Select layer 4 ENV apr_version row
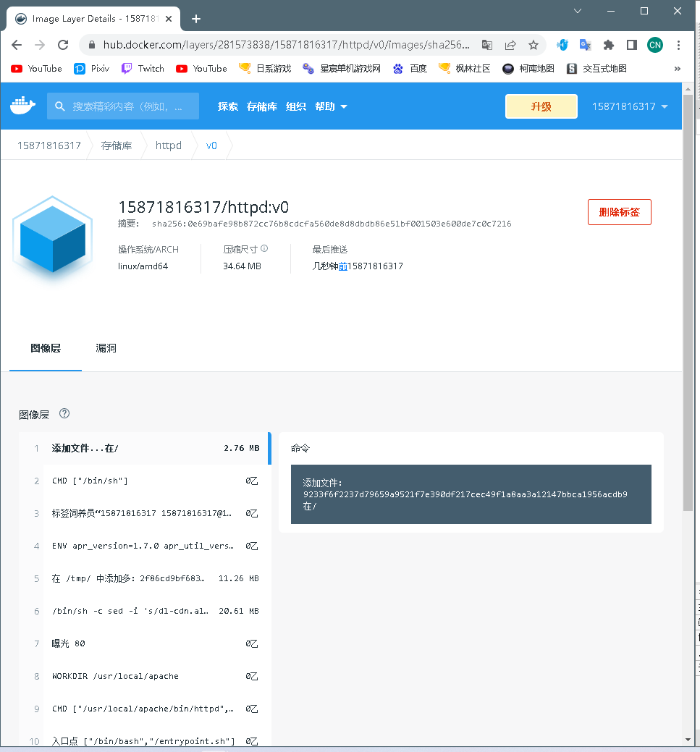 (145, 546)
